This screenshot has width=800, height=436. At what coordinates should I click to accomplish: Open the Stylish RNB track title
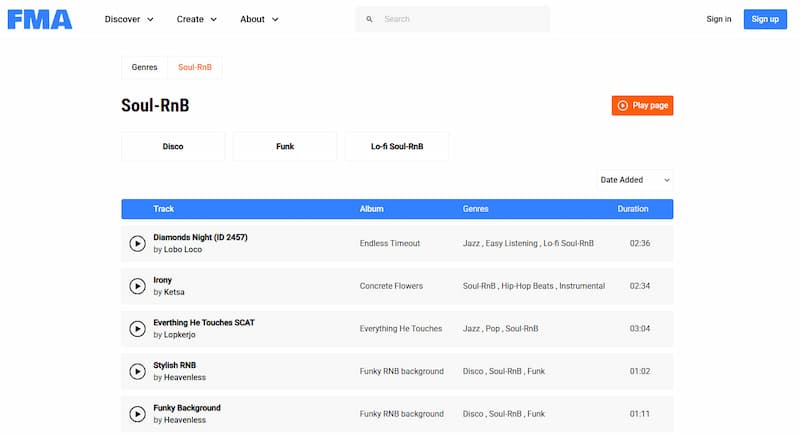[174, 365]
